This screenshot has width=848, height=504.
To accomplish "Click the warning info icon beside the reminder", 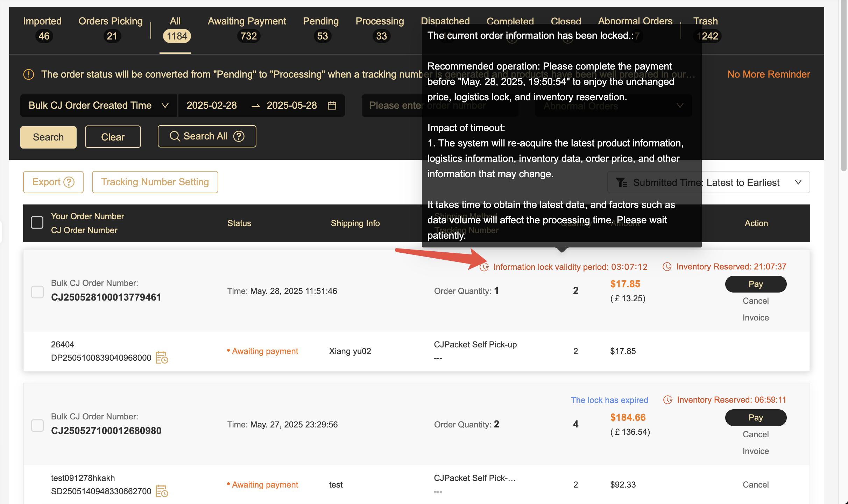I will pyautogui.click(x=29, y=74).
